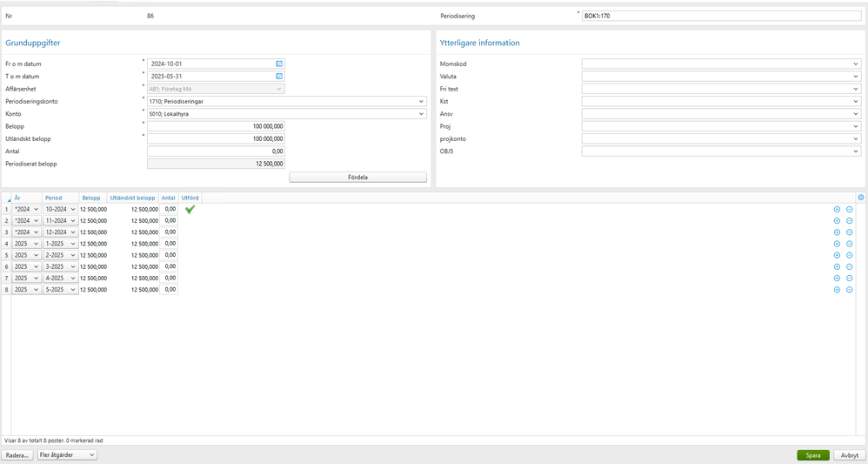Open calendar picker for Fr o m datum
This screenshot has width=868, height=464.
279,64
